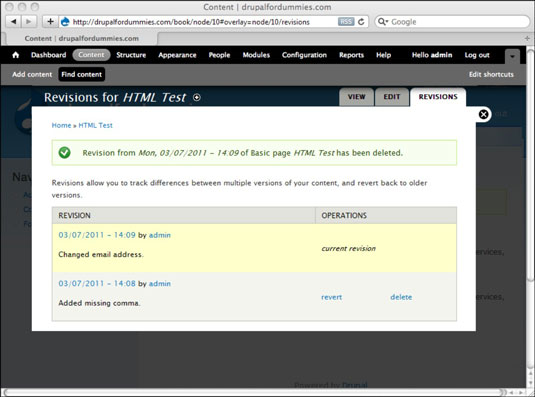Close the revisions overlay with X
The height and width of the screenshot is (397, 535).
tap(483, 114)
